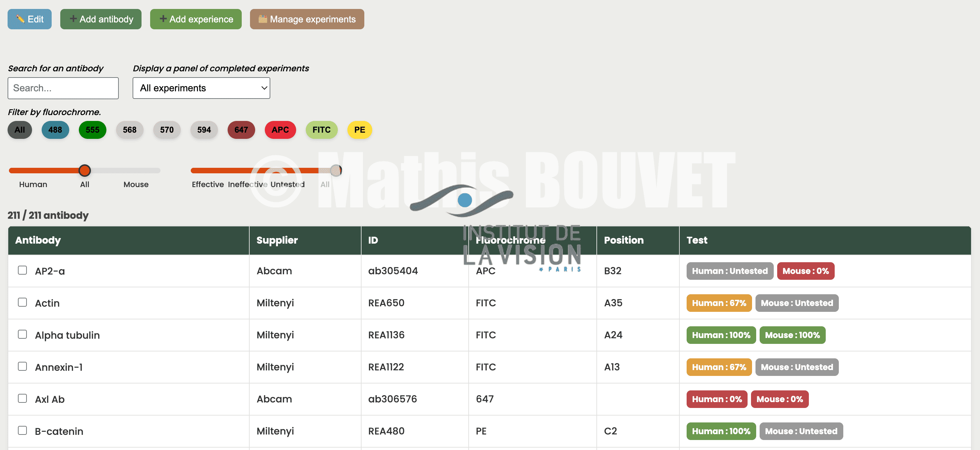
Task: Filter by fluorochrome 568
Action: 130,130
